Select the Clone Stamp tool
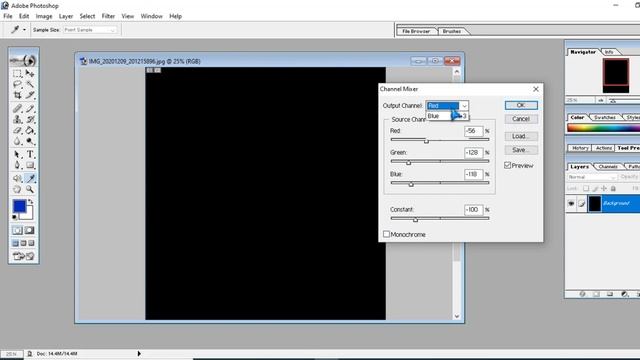Image resolution: width=640 pixels, height=360 pixels. (x=17, y=119)
